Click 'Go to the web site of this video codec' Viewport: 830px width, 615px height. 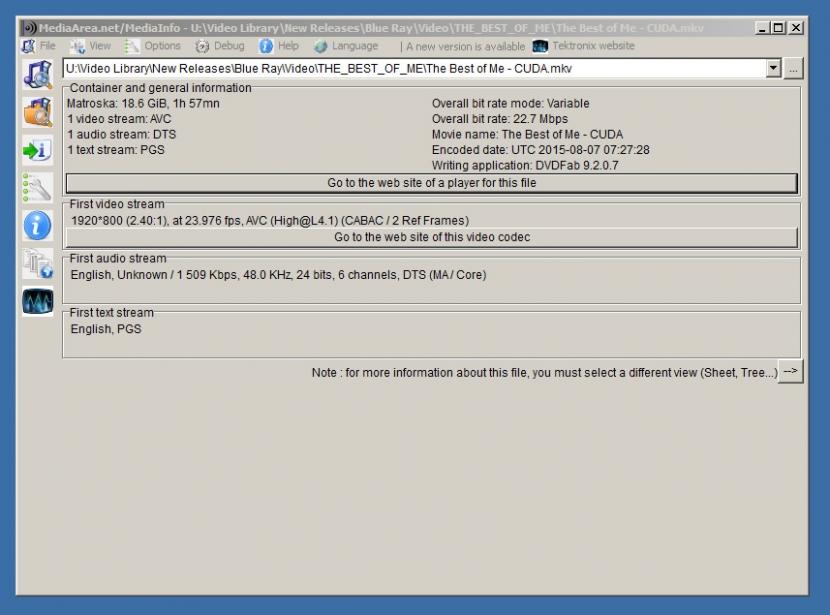click(x=431, y=237)
